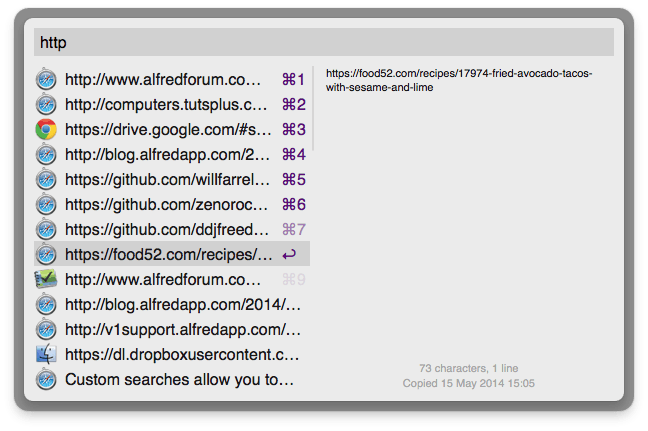Pick the blog.alfredapp.com/2014 history item
648x431 pixels.
coord(172,305)
